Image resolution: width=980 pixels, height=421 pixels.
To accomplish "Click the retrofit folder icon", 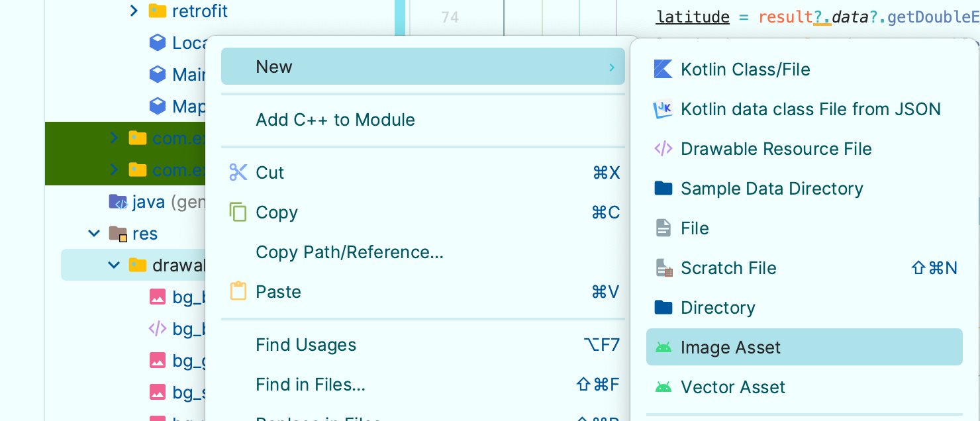I will pos(158,11).
